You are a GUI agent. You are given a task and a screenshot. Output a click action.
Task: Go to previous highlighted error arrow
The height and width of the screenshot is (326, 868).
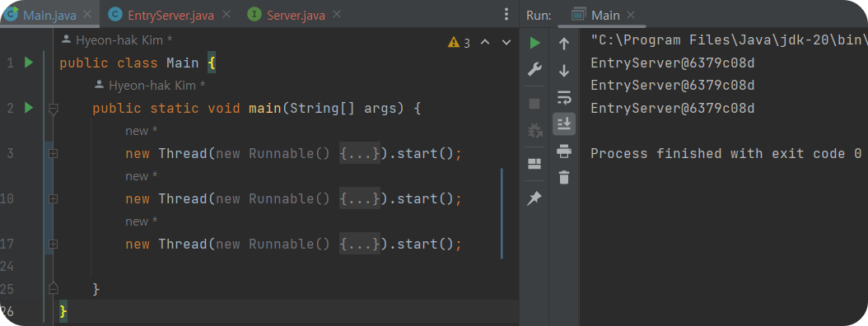[485, 42]
